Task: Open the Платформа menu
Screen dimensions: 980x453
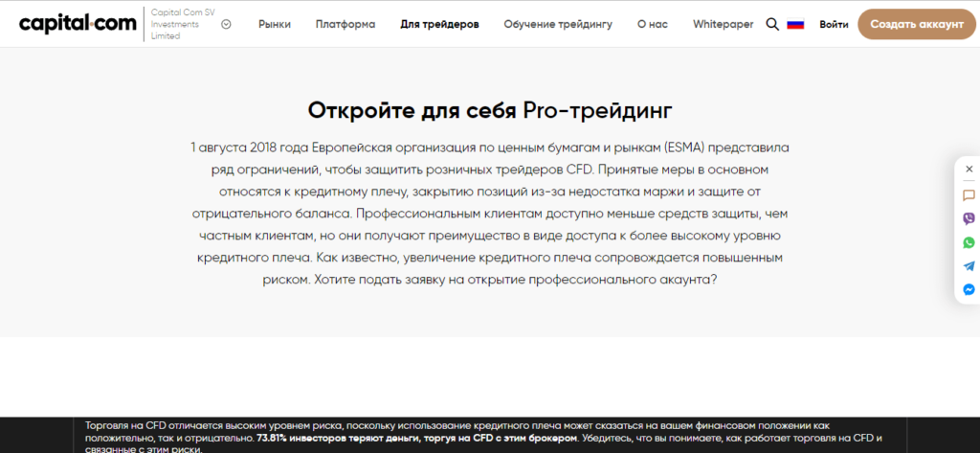Action: pos(345,24)
